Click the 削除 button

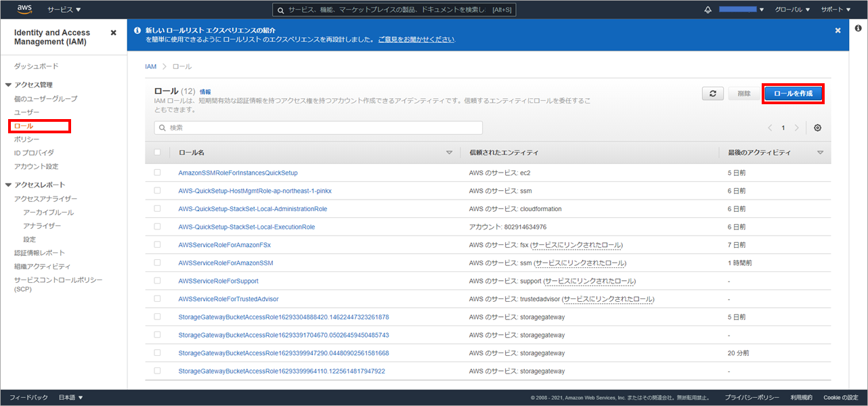743,93
